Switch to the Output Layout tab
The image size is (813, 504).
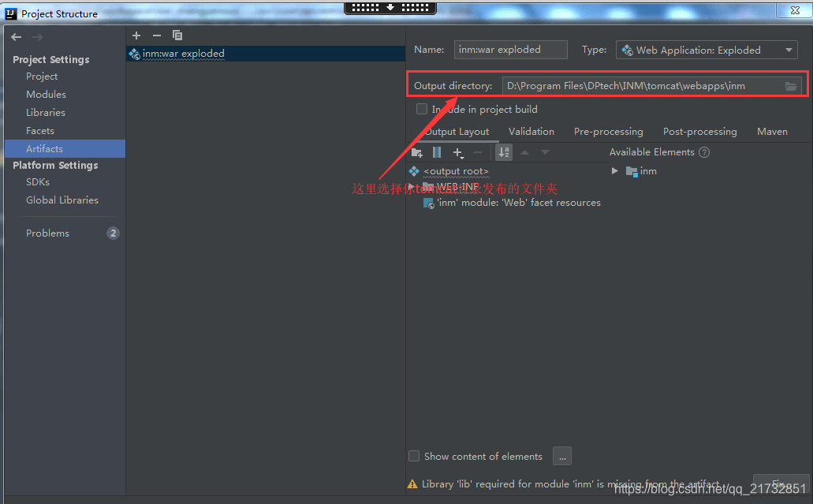pos(457,132)
